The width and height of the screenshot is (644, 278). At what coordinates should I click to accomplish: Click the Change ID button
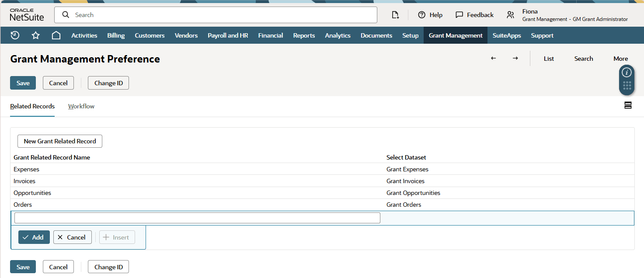pos(108,83)
